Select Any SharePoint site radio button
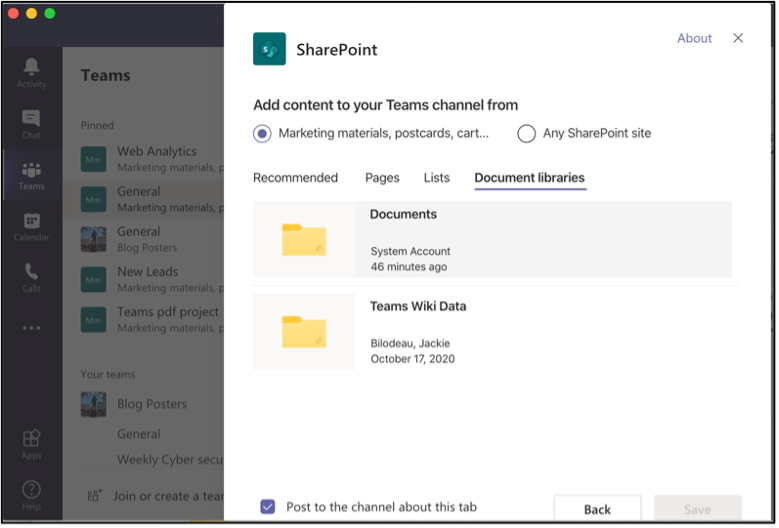 [x=527, y=134]
